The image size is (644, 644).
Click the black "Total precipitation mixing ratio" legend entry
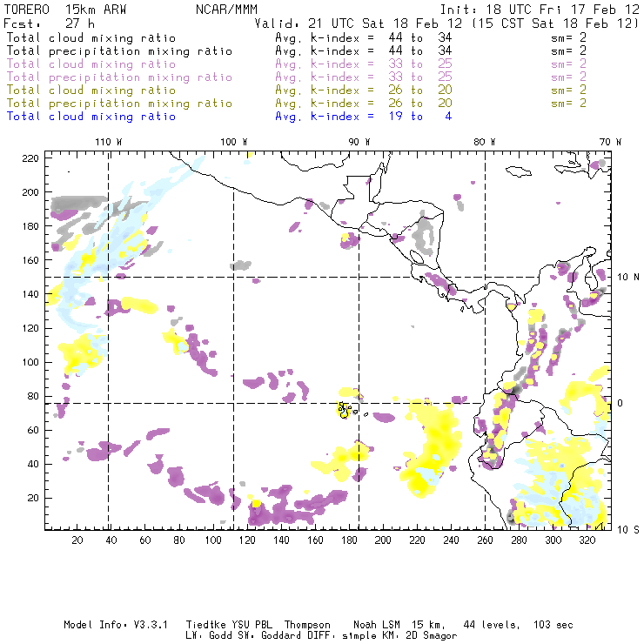[119, 51]
